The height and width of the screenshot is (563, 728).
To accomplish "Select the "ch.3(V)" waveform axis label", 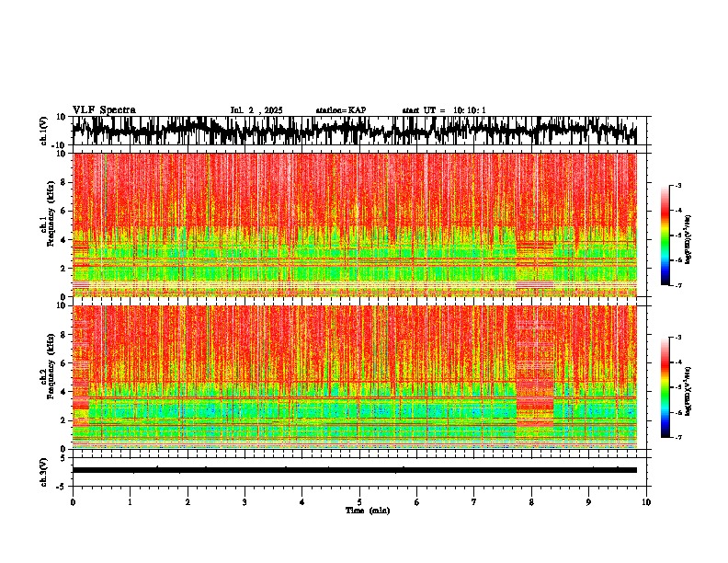I will (44, 473).
